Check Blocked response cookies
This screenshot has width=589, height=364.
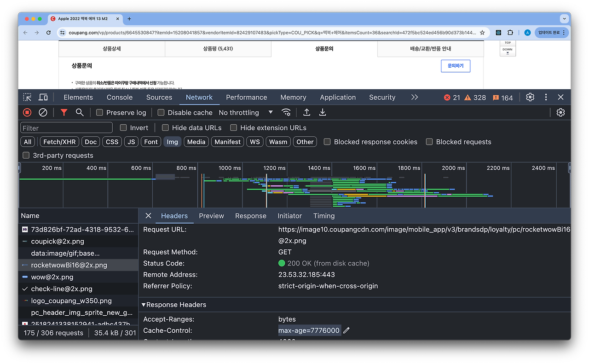327,142
